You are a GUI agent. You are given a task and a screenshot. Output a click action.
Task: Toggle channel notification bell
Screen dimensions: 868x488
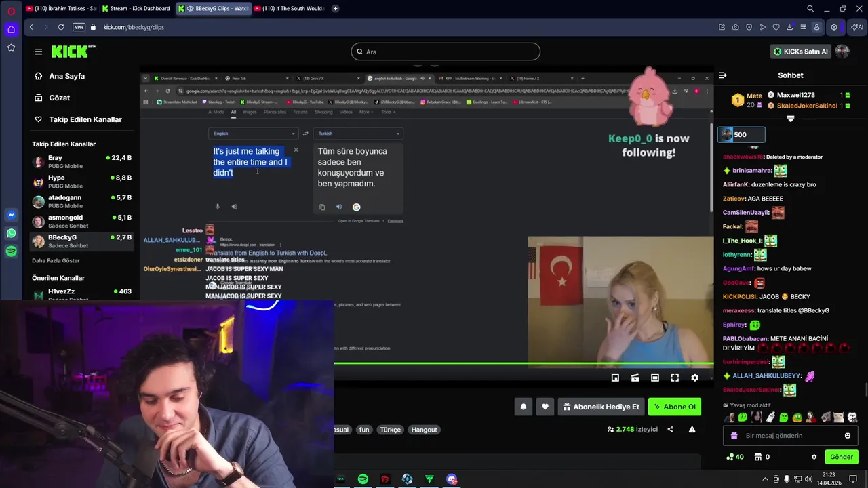524,407
